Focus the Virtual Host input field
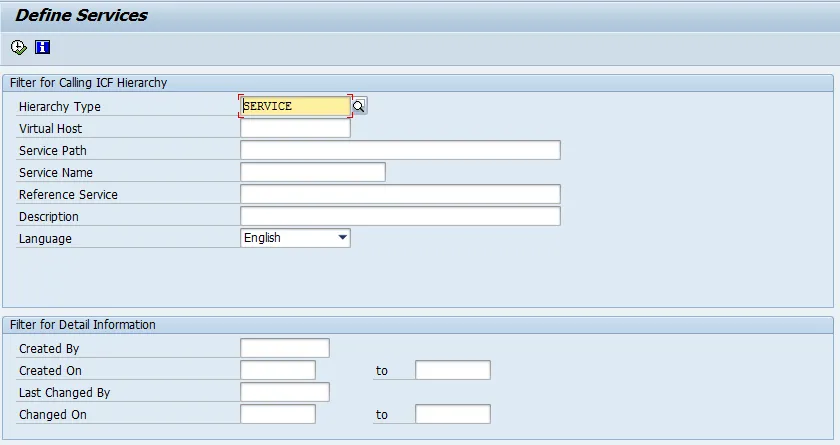This screenshot has height=445, width=840. tap(295, 128)
